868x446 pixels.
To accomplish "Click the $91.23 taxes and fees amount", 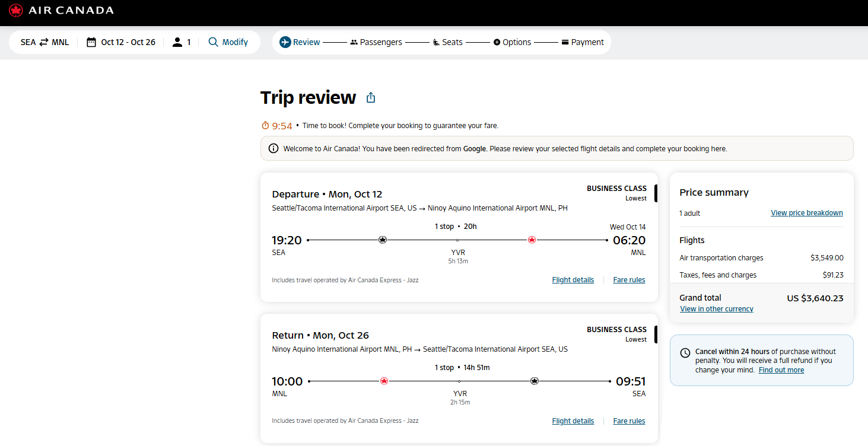I will (832, 275).
